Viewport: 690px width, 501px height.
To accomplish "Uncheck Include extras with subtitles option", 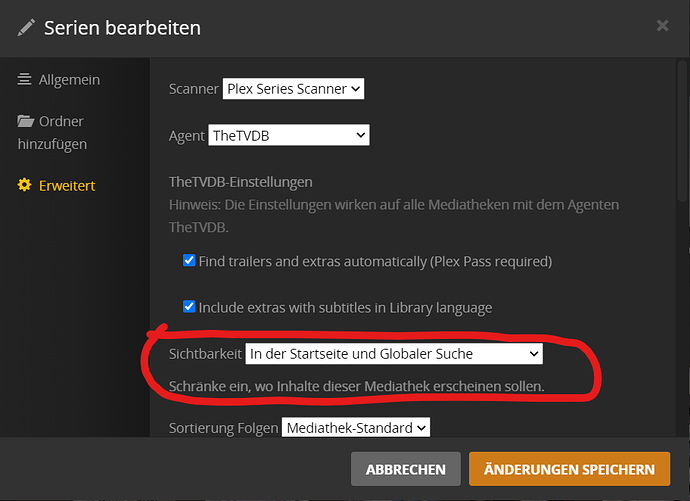I will (x=189, y=306).
